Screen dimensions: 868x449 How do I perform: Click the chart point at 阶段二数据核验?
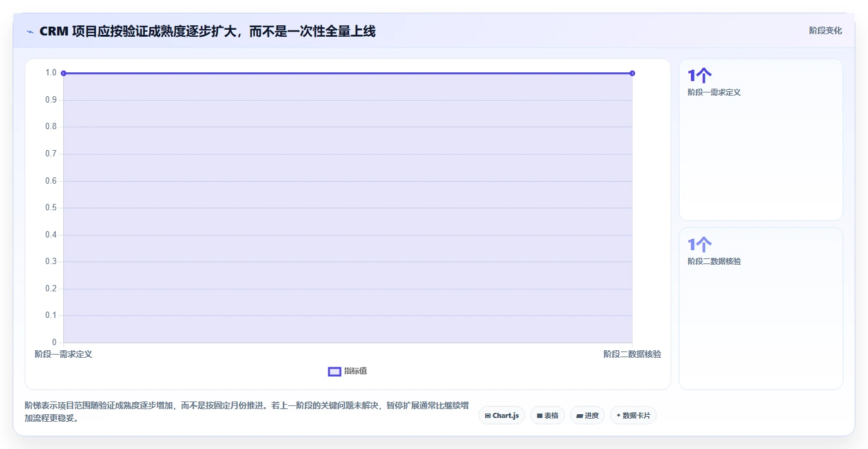tap(632, 73)
